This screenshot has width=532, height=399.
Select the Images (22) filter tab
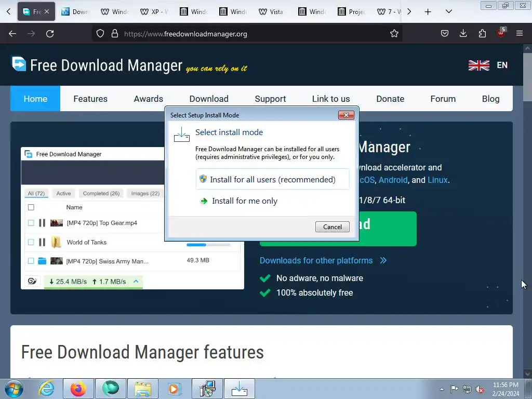pos(145,193)
